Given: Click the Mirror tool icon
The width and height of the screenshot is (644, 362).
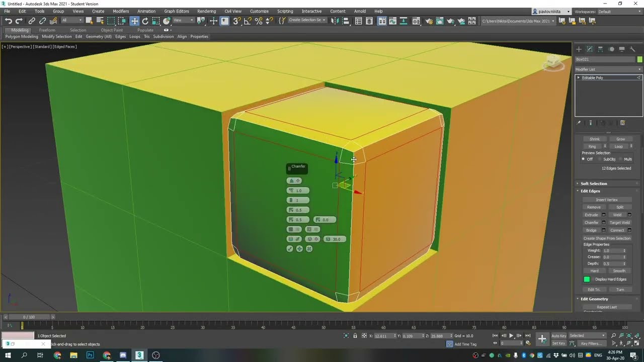Looking at the screenshot, I should pyautogui.click(x=335, y=21).
